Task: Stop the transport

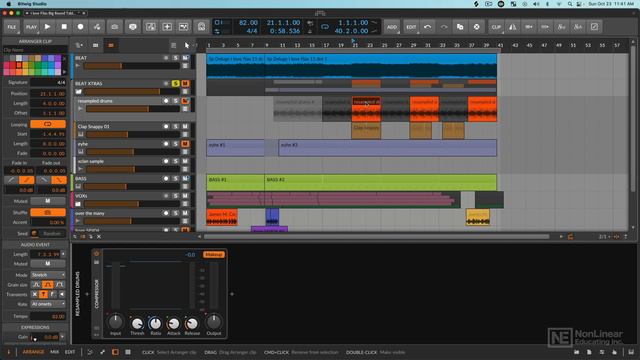Action: click(x=64, y=27)
